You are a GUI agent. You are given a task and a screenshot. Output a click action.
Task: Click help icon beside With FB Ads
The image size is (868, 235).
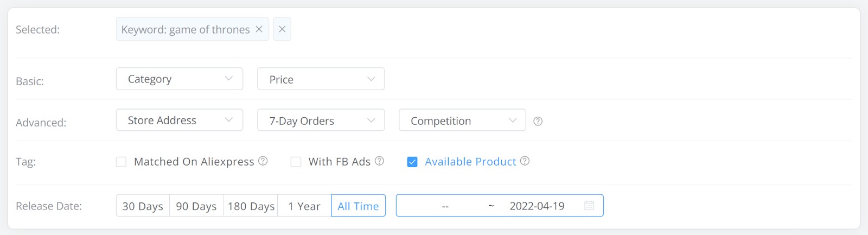click(380, 161)
